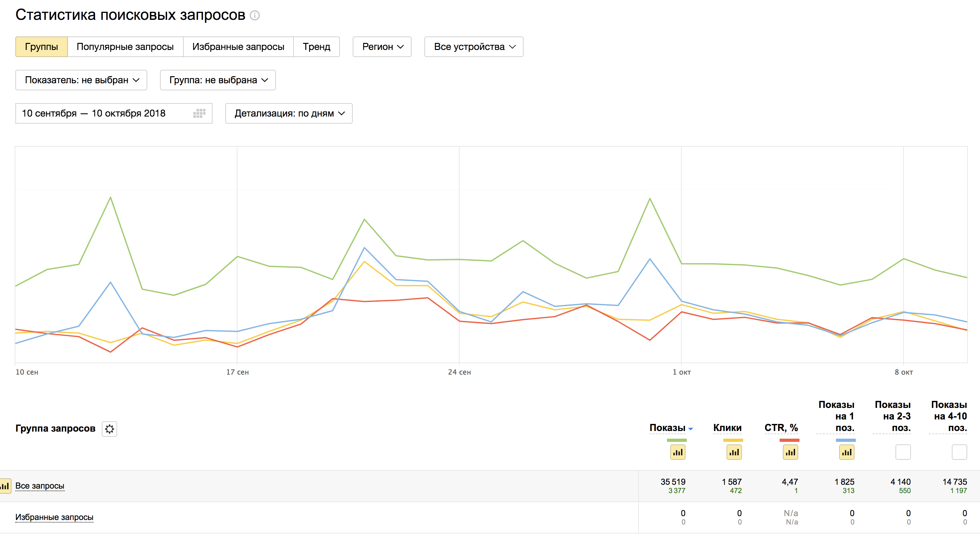Toggle the Клики chart icon
The width and height of the screenshot is (980, 536).
pos(734,452)
